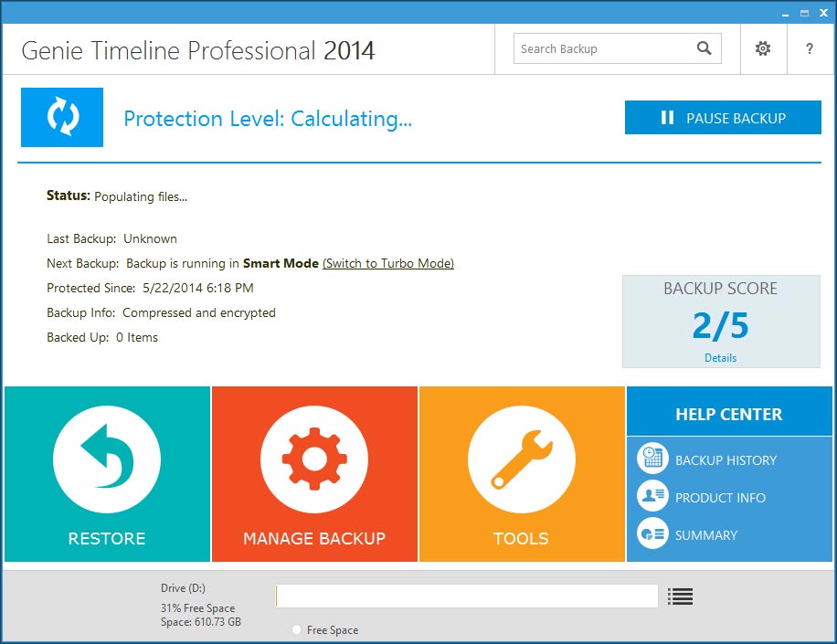This screenshot has height=644, width=837.
Task: Click the Drive (D:) label
Action: pyautogui.click(x=183, y=588)
